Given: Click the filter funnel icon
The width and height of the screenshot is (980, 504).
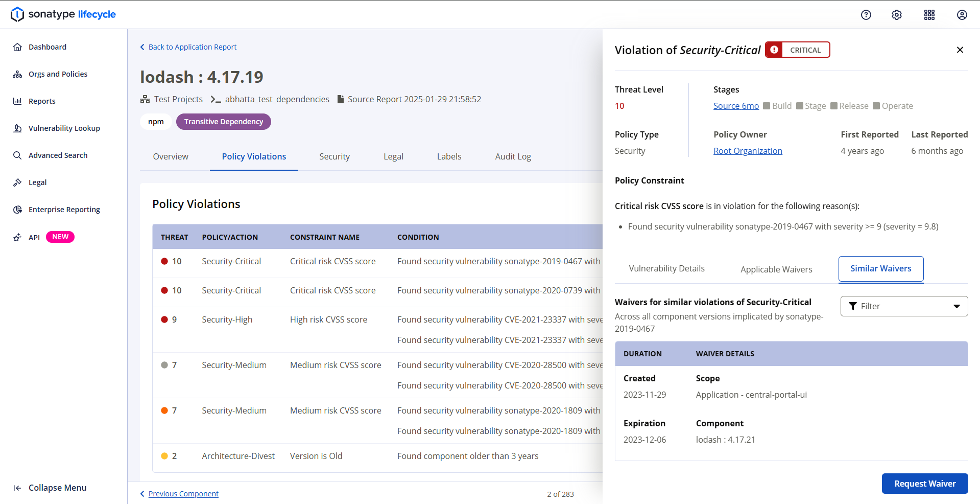Looking at the screenshot, I should coord(853,306).
